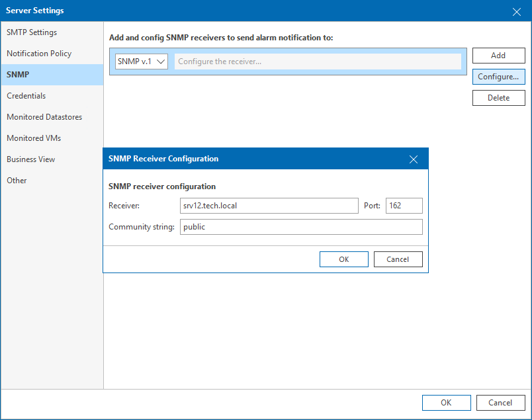Open Monitored Datastores section
The height and width of the screenshot is (420, 532).
tap(44, 117)
